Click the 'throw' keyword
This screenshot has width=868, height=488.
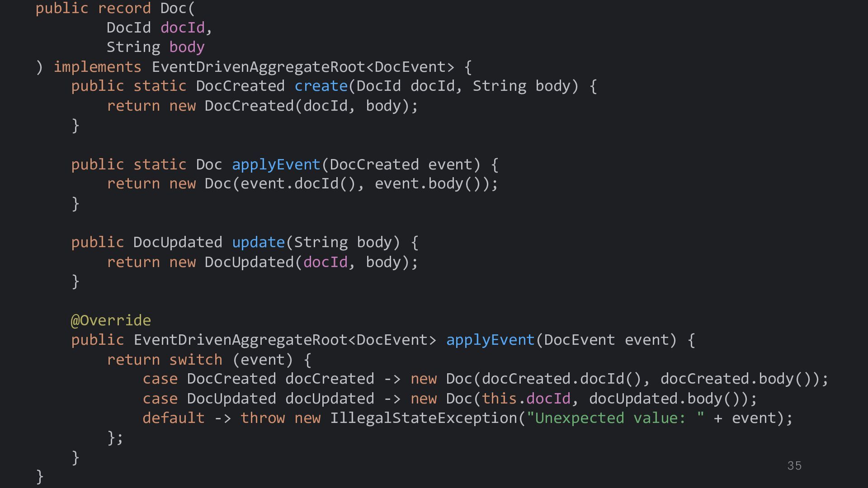(262, 418)
